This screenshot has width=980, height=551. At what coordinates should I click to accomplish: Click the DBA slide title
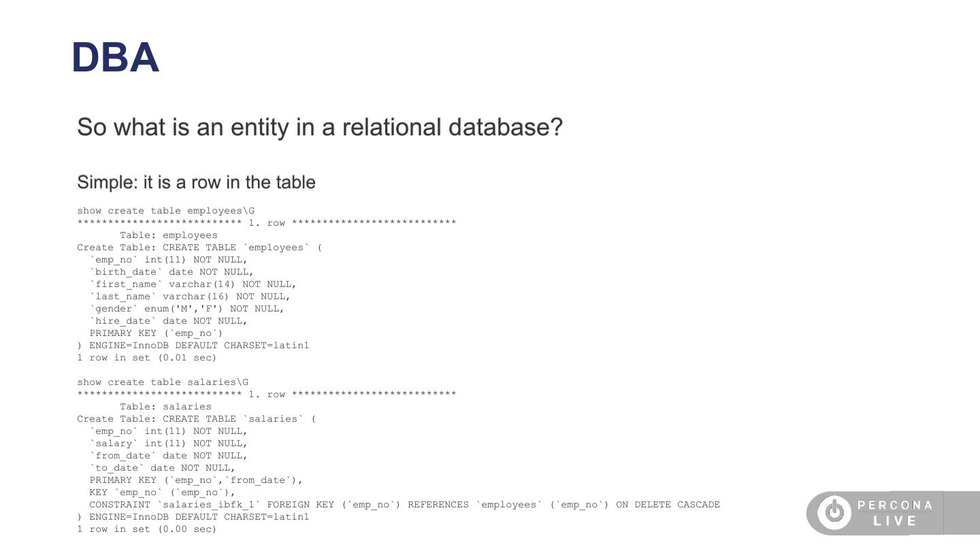pos(116,59)
